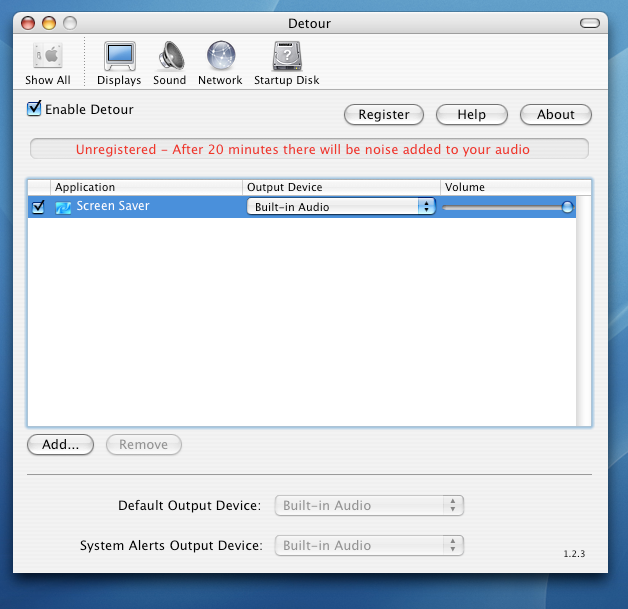Open Detour Help
The width and height of the screenshot is (628, 609).
pyautogui.click(x=471, y=115)
